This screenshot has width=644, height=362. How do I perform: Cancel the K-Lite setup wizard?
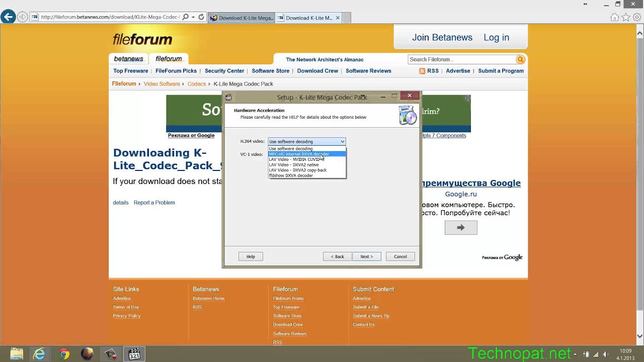(x=400, y=256)
